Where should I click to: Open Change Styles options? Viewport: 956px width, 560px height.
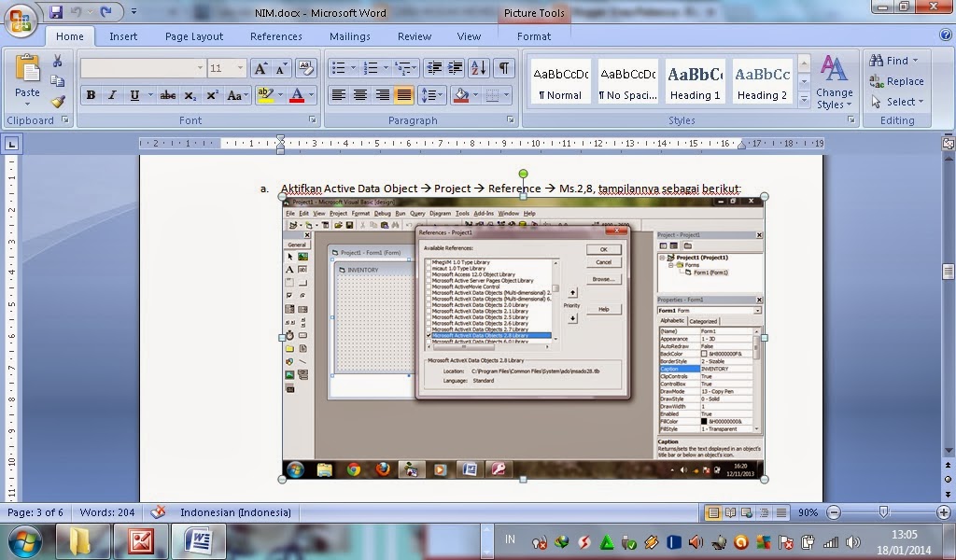(x=834, y=81)
